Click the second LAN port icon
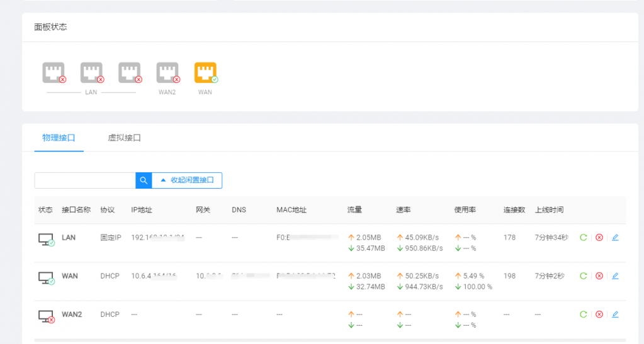 click(x=91, y=72)
